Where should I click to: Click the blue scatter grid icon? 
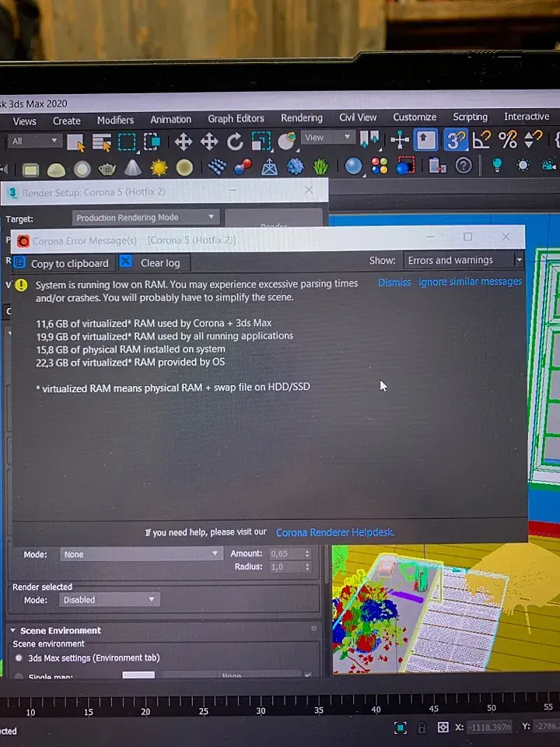pyautogui.click(x=217, y=167)
